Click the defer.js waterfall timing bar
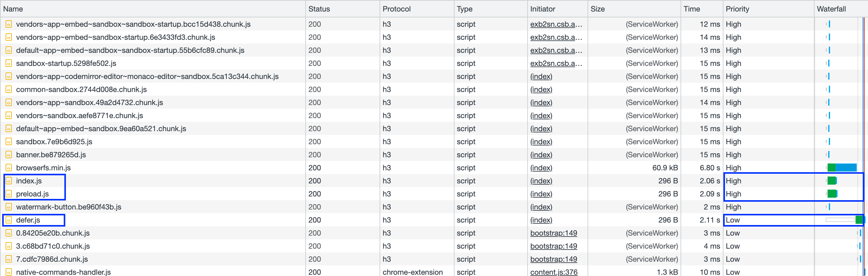 pos(859,220)
